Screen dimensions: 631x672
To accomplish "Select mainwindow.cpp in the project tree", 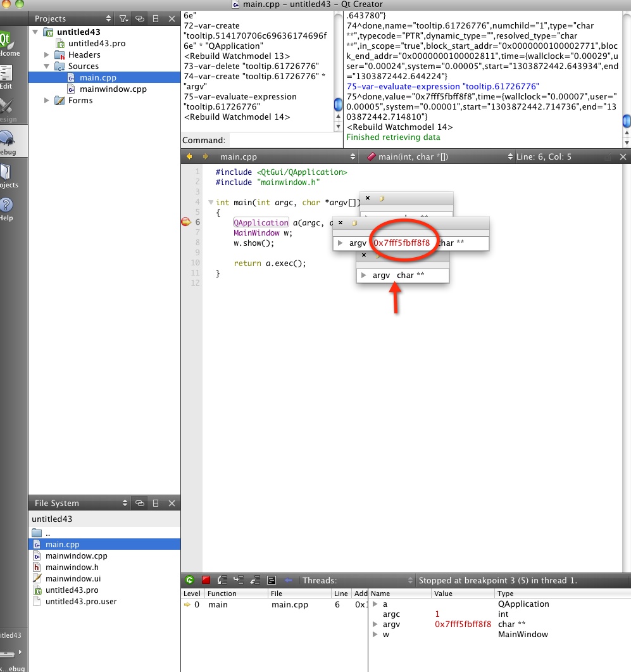I will [x=113, y=89].
